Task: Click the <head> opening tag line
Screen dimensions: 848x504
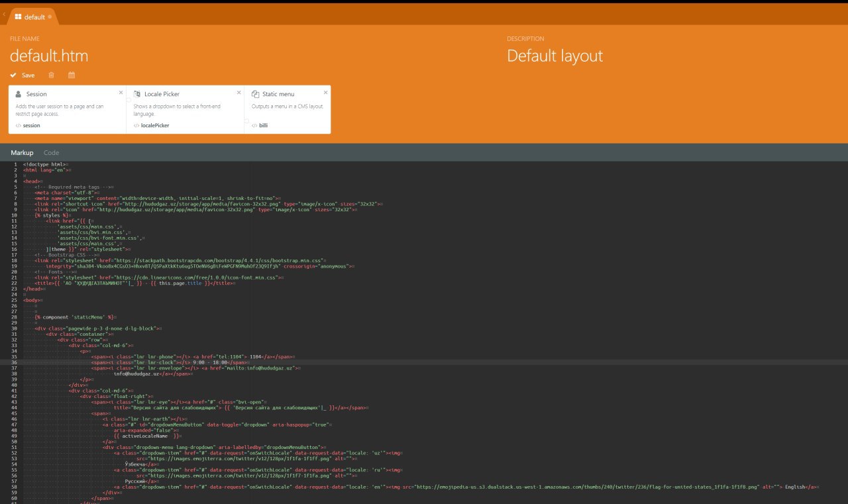Action: click(32, 181)
